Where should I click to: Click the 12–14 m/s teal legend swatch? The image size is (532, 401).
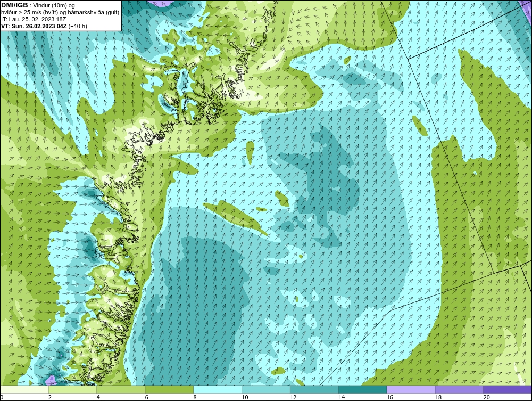314,389
